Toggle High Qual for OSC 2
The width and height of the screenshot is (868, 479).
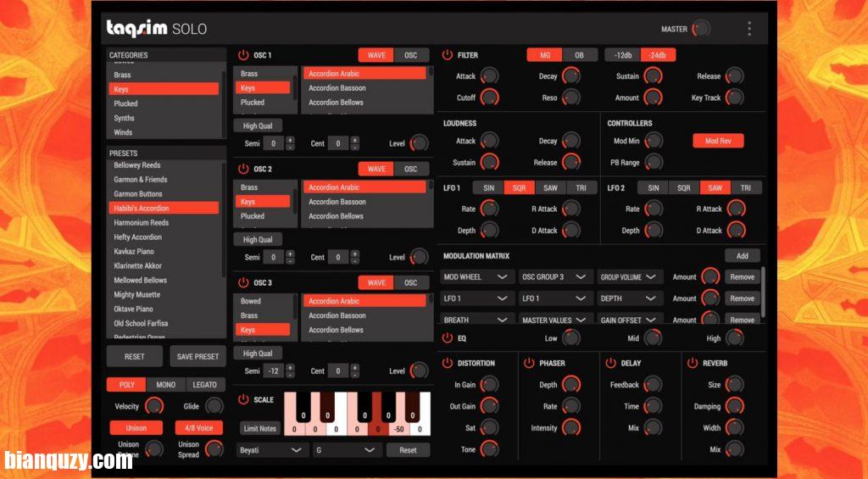[x=258, y=240]
